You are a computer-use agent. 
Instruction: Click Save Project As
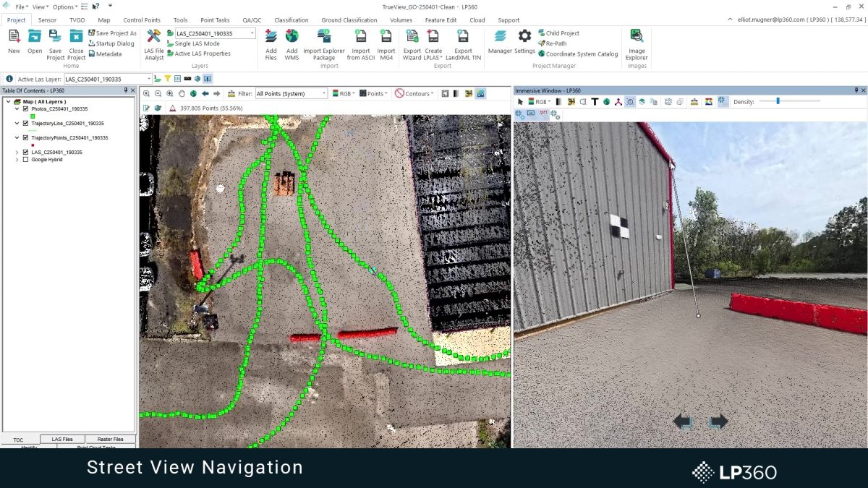(x=112, y=33)
